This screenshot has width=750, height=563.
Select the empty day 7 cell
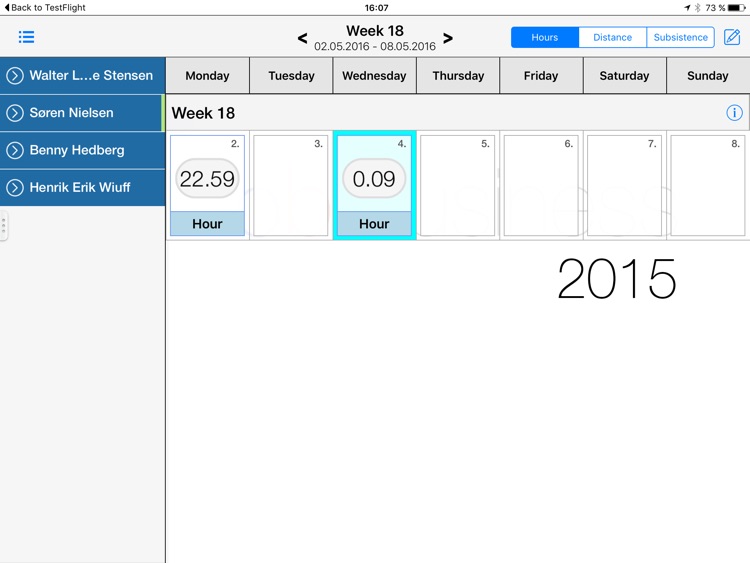625,186
